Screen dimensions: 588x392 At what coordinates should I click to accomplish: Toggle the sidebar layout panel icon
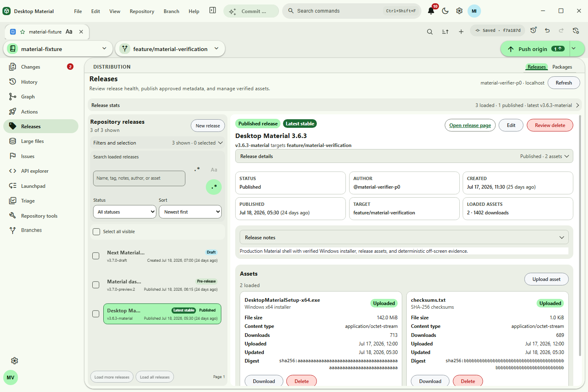pyautogui.click(x=213, y=11)
